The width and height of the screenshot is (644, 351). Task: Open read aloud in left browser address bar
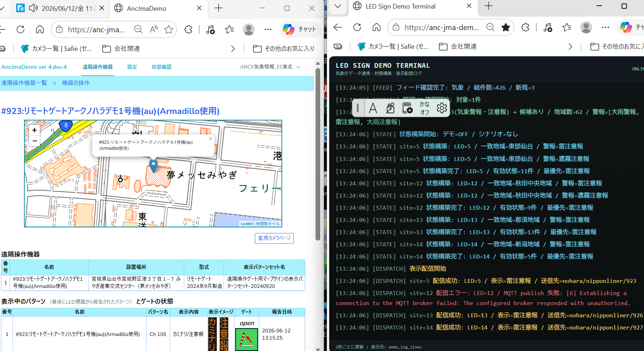point(154,29)
